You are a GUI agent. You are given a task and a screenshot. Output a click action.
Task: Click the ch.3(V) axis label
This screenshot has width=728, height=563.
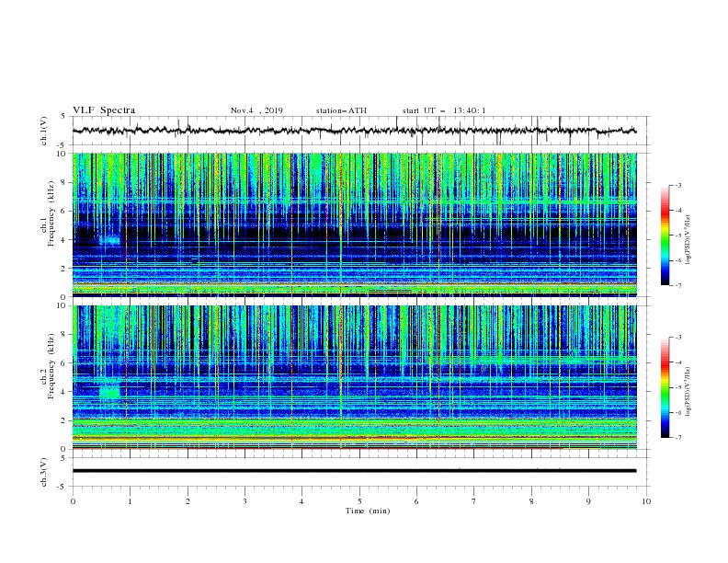(44, 472)
